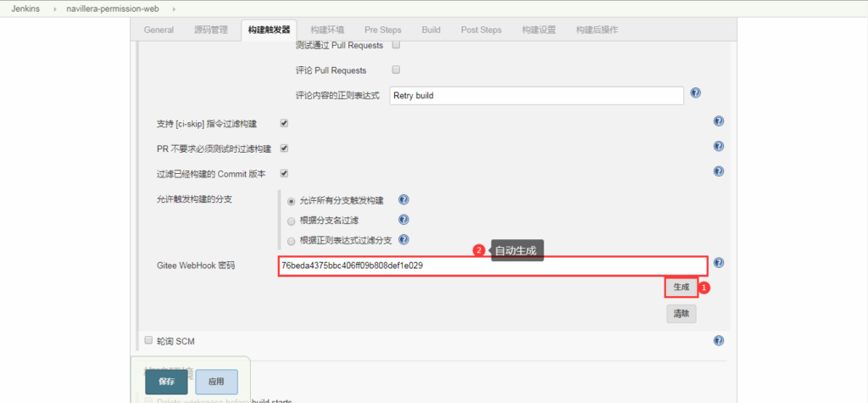This screenshot has width=868, height=403.
Task: Switch to 构建环境 tab
Action: tap(327, 30)
